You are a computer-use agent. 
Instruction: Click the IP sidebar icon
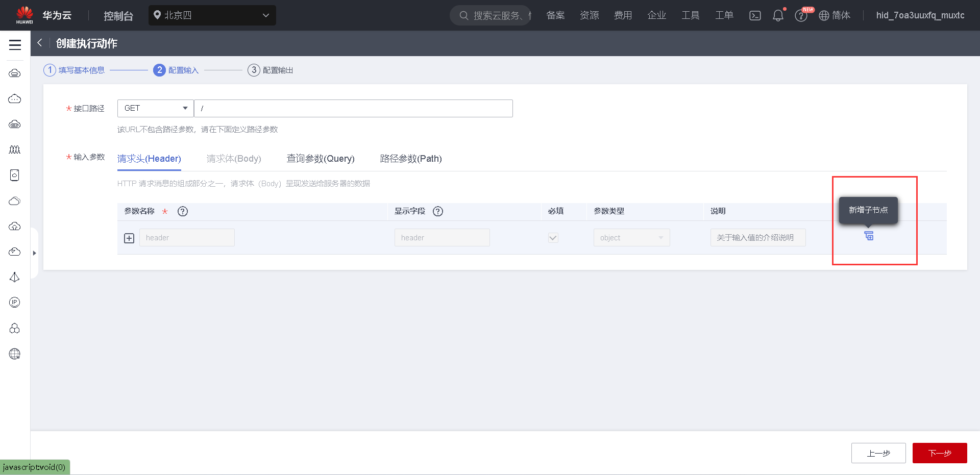pyautogui.click(x=15, y=303)
